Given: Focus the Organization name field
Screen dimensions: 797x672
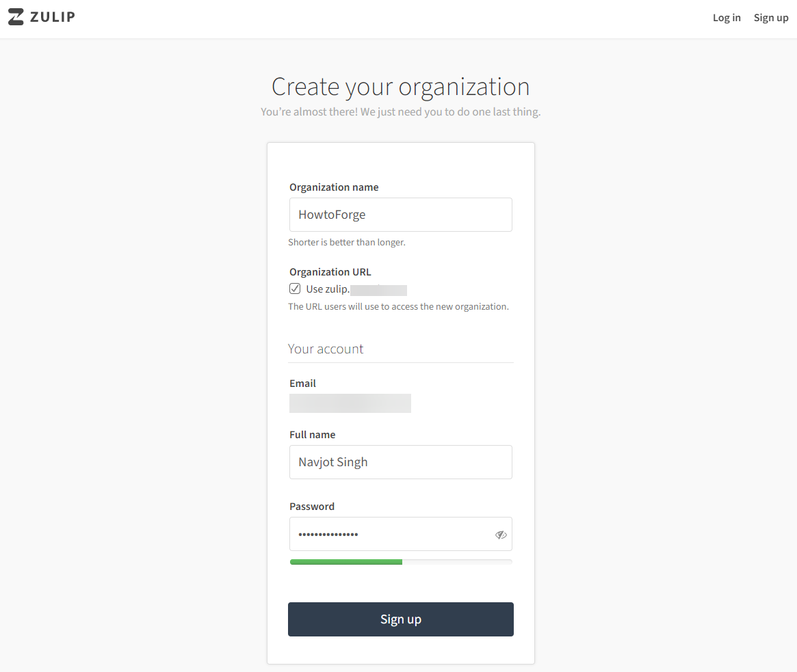Looking at the screenshot, I should (400, 215).
